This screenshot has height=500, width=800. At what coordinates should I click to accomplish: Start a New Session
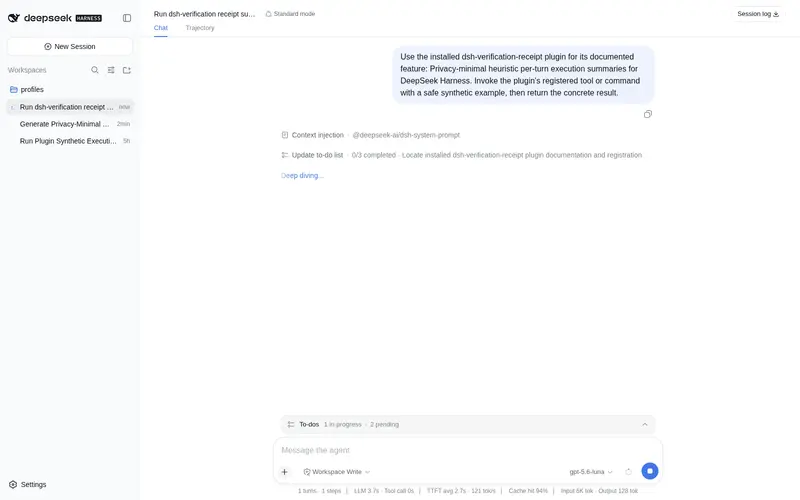[70, 46]
